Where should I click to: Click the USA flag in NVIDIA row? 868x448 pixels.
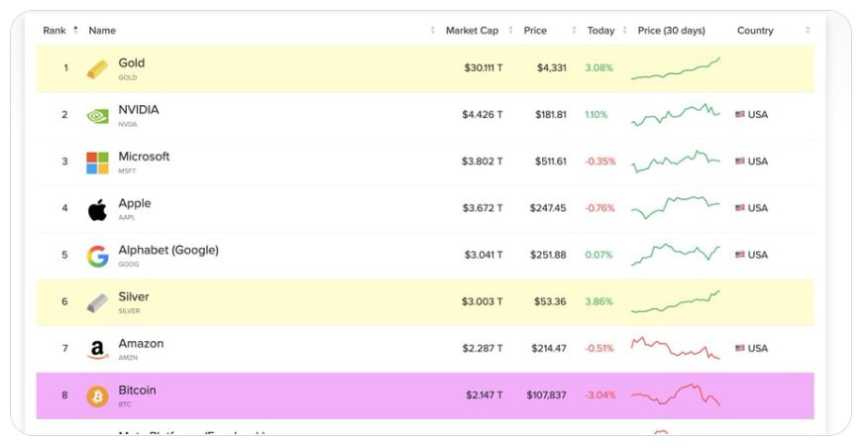(740, 115)
